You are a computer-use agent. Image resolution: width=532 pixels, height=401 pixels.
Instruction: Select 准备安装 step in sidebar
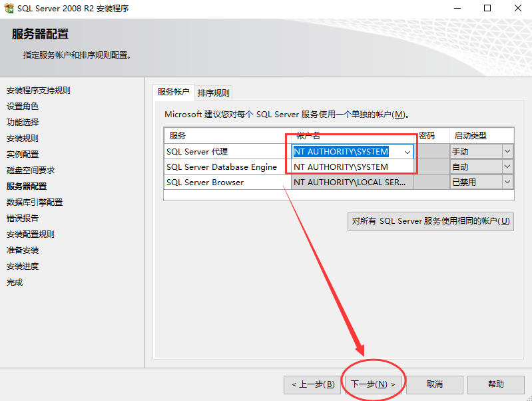pyautogui.click(x=23, y=250)
